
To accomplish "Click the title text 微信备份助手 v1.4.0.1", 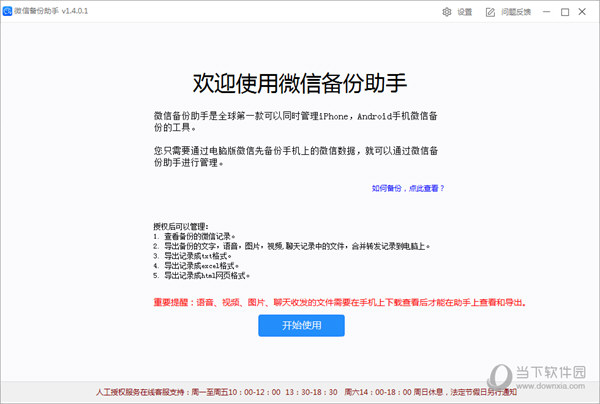I will [51, 11].
